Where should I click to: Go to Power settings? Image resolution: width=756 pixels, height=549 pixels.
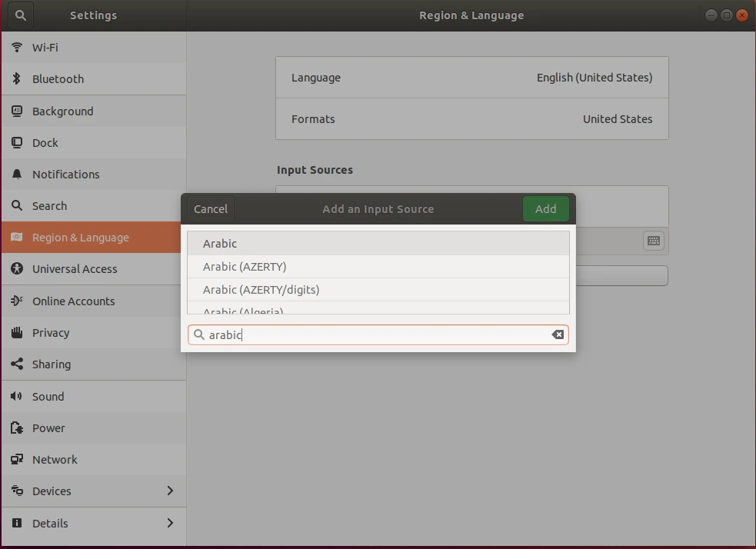[94, 428]
